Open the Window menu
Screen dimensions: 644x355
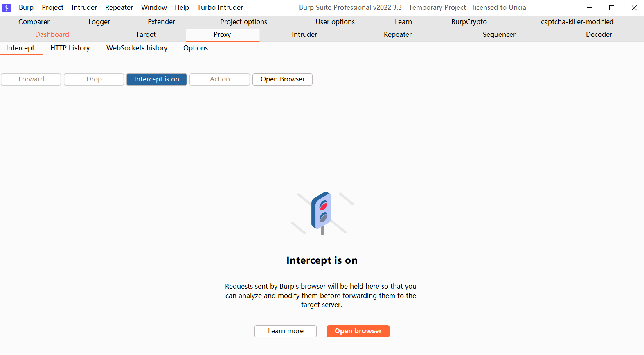pos(154,7)
